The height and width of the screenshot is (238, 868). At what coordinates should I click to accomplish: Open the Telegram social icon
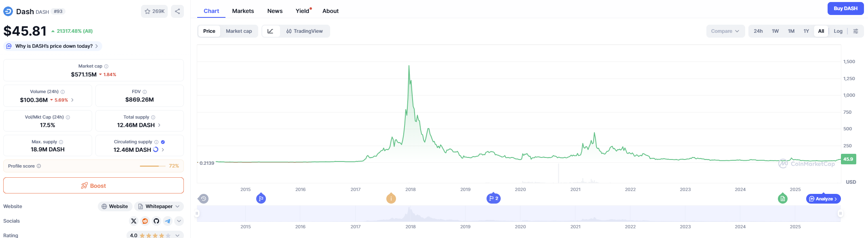point(168,221)
